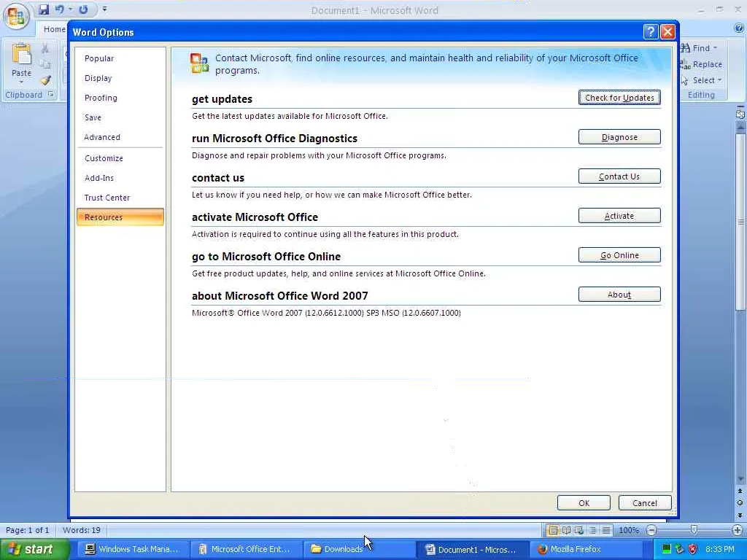Image resolution: width=747 pixels, height=560 pixels.
Task: Click the Contact Us button
Action: tap(619, 176)
